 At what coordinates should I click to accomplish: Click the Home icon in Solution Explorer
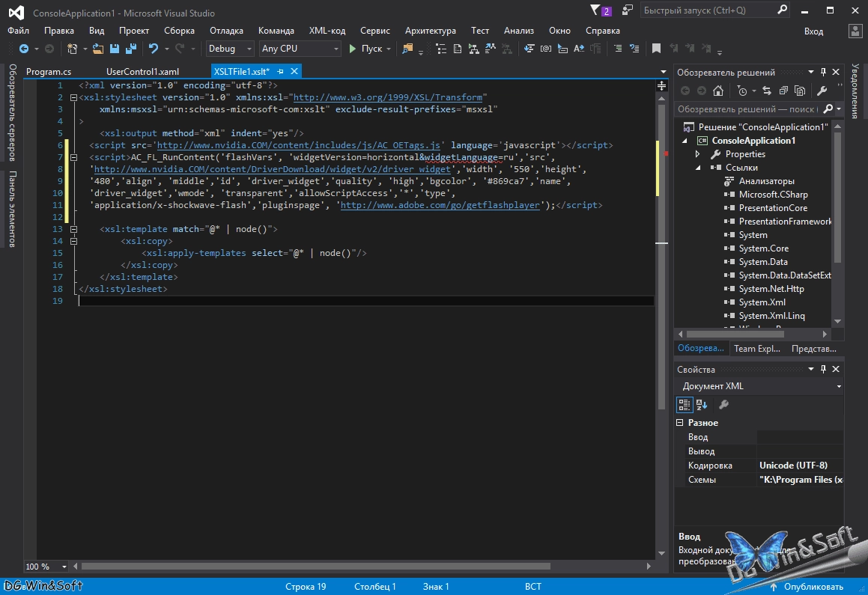tap(718, 91)
